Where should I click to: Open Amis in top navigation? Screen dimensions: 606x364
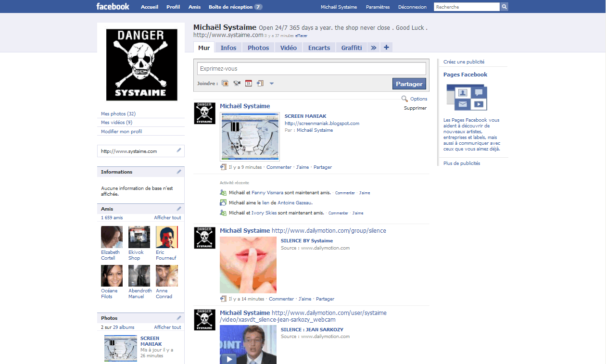[x=195, y=7]
